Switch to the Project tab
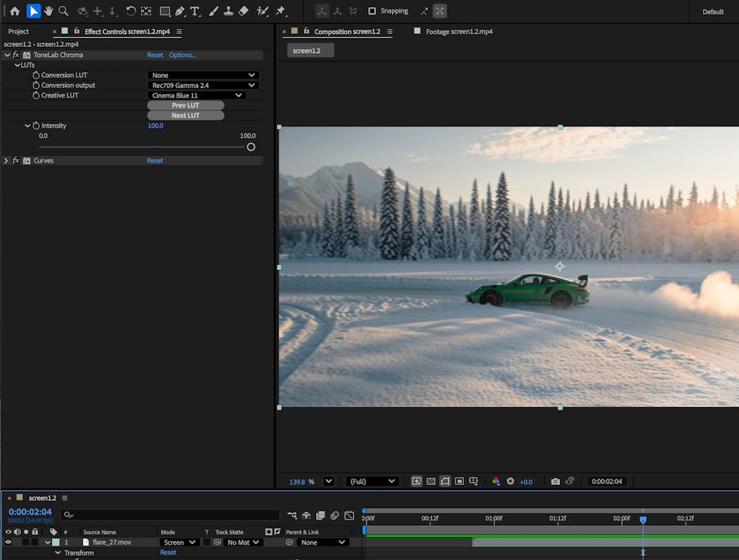Viewport: 739px width, 560px height. [x=19, y=32]
